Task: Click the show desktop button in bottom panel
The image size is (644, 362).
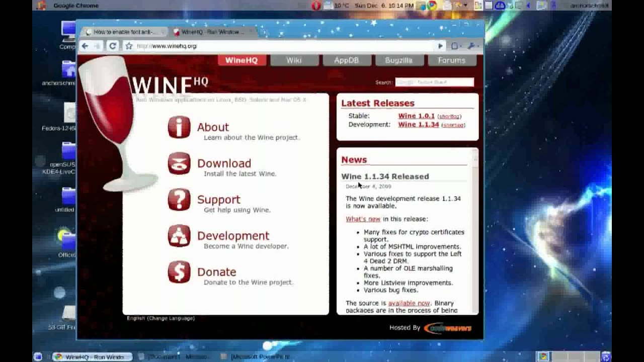Action: click(38, 356)
